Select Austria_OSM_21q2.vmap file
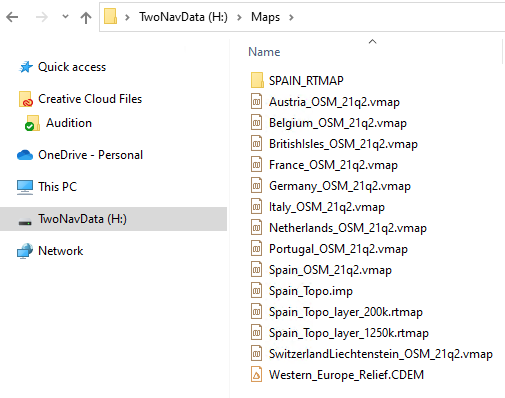Screen dimensions: 505x398 click(x=334, y=102)
